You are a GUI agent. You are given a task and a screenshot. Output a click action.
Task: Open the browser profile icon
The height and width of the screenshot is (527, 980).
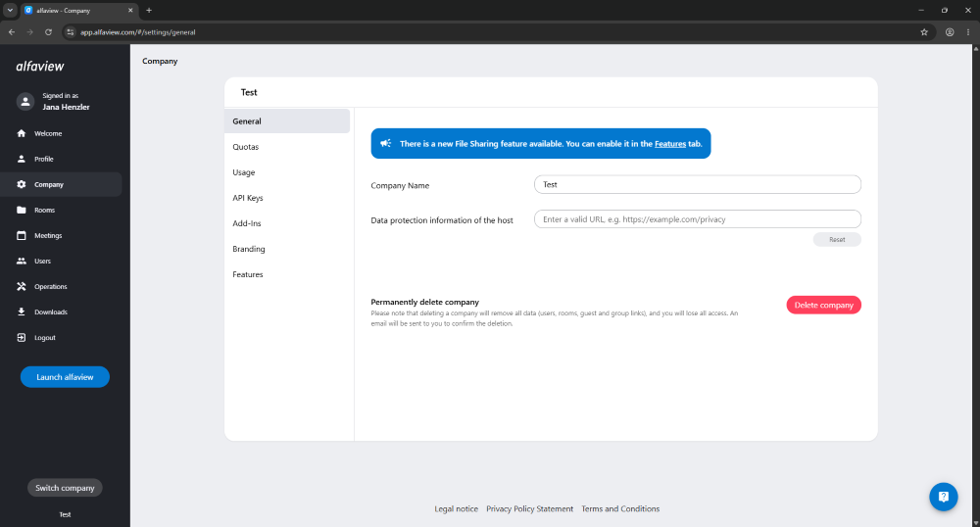tap(950, 32)
